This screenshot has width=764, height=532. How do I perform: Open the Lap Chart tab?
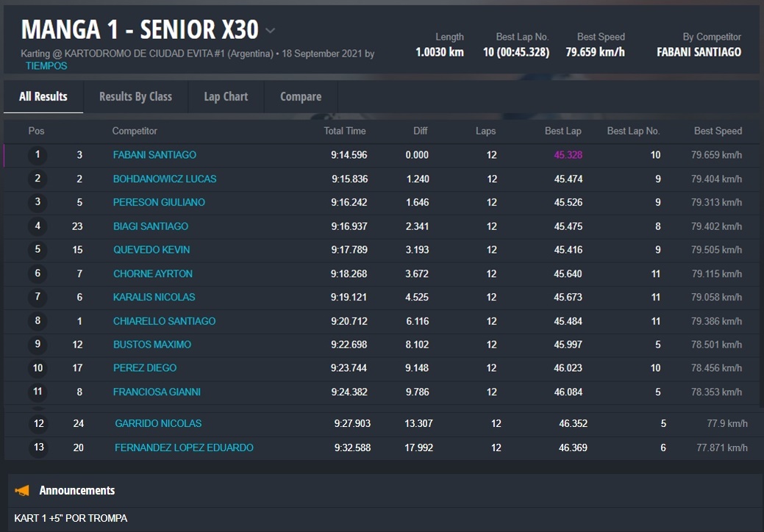point(226,96)
